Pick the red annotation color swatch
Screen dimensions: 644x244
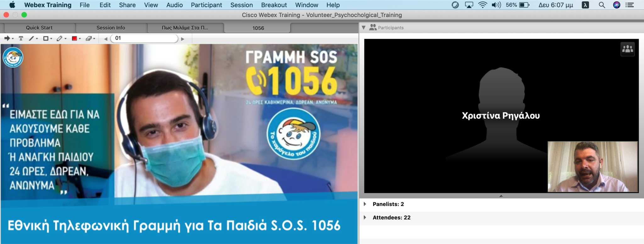click(75, 38)
